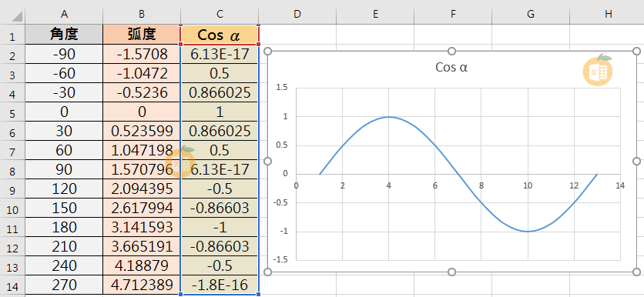
Task: Click the range fill handle below column C
Action: 258,294
